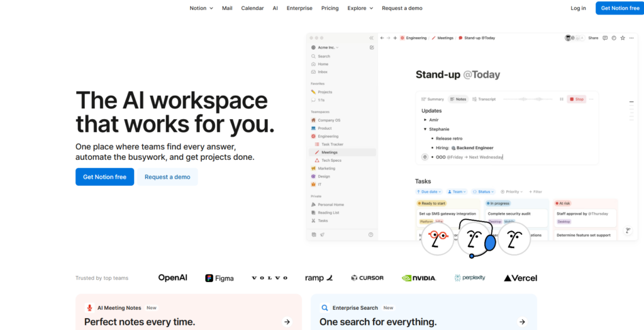This screenshot has height=330, width=644.
Task: Favorite the page with the star icon
Action: [623, 38]
